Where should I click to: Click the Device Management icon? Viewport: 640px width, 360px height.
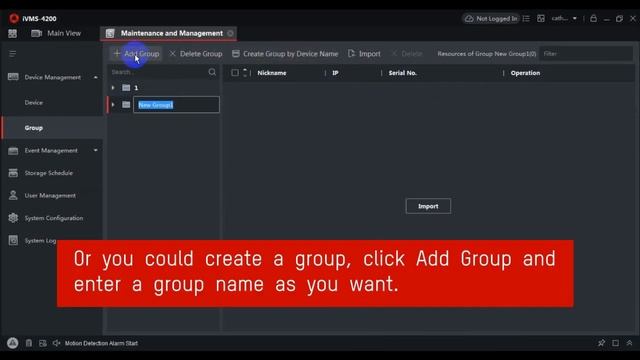(13, 77)
